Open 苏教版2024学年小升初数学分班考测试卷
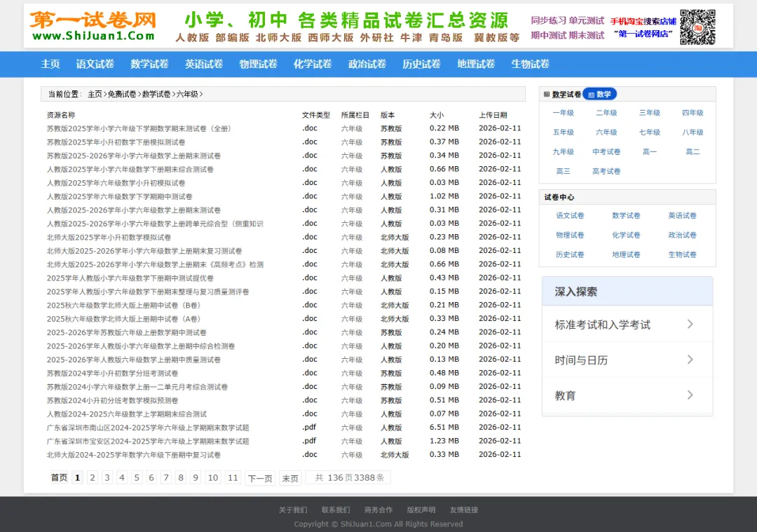The image size is (757, 532). [112, 373]
